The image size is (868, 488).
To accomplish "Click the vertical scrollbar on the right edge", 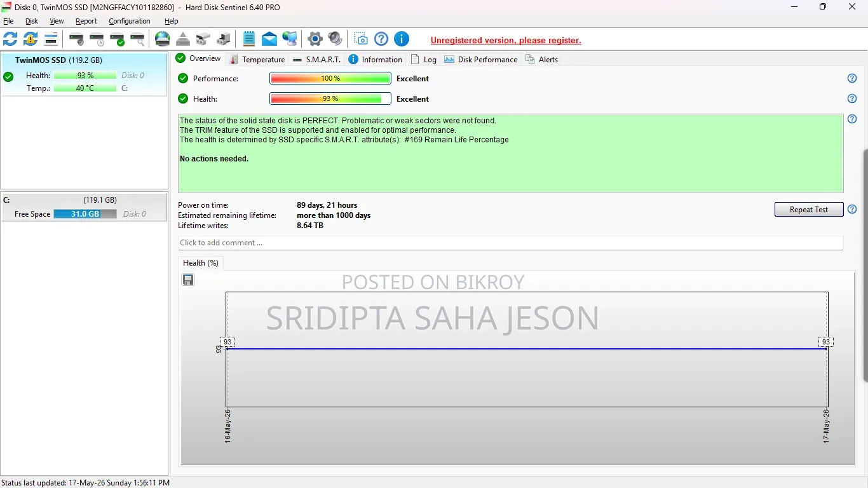I will [x=865, y=265].
